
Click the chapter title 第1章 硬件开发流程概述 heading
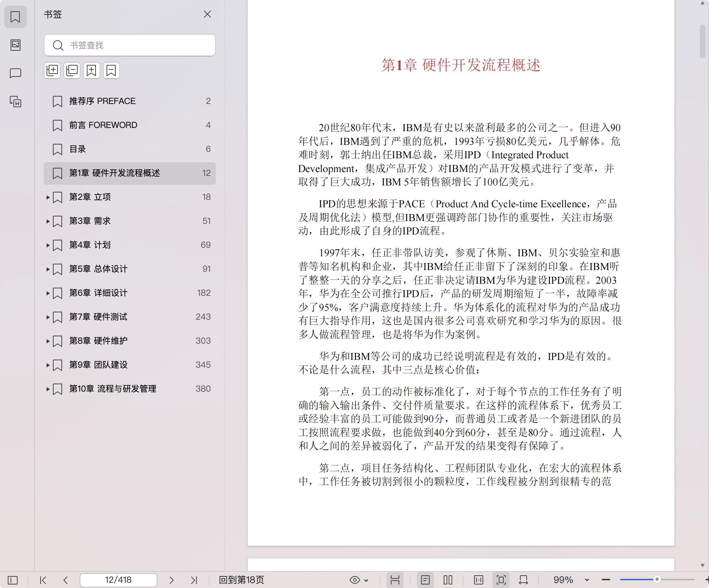coord(461,66)
